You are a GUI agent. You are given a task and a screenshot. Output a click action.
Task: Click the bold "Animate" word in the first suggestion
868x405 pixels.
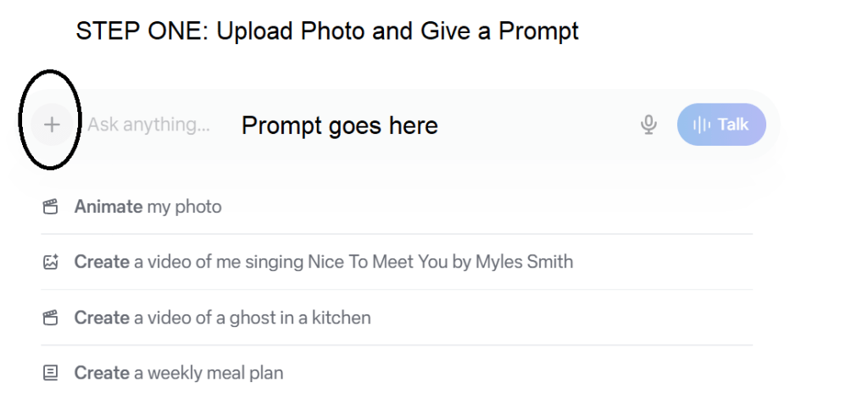coord(108,207)
